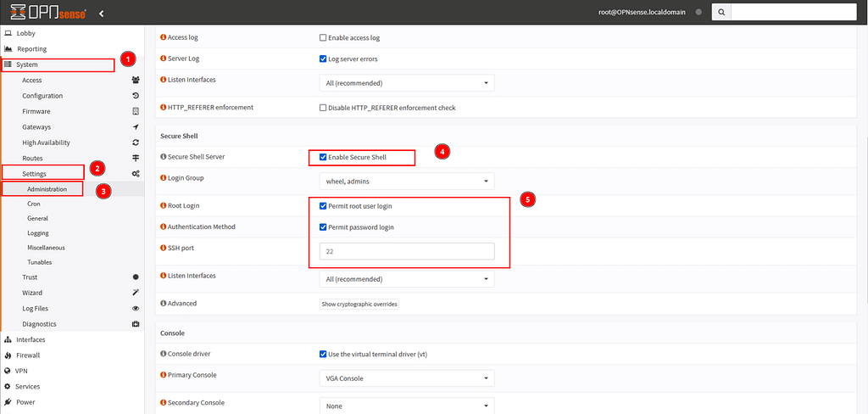Image resolution: width=868 pixels, height=414 pixels.
Task: Click the Firmware icon in sidebar
Action: click(136, 111)
